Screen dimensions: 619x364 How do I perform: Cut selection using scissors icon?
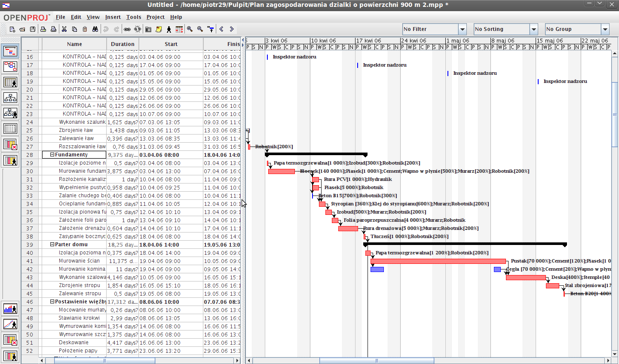64,29
